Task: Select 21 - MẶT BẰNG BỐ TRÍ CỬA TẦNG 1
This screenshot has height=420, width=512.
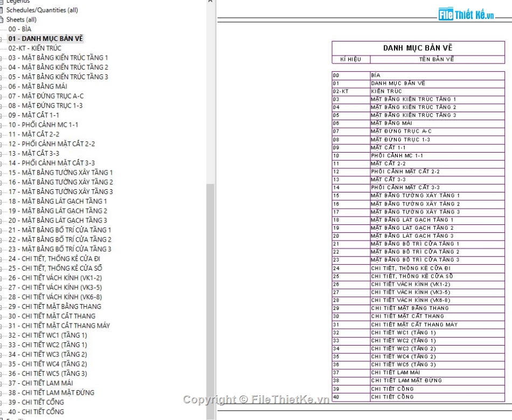Action: click(60, 230)
